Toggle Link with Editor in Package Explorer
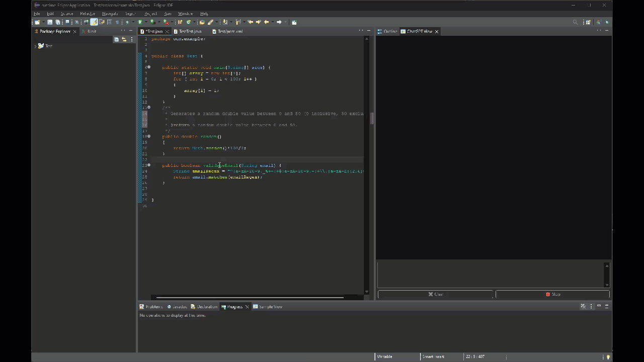644x362 pixels. (124, 39)
